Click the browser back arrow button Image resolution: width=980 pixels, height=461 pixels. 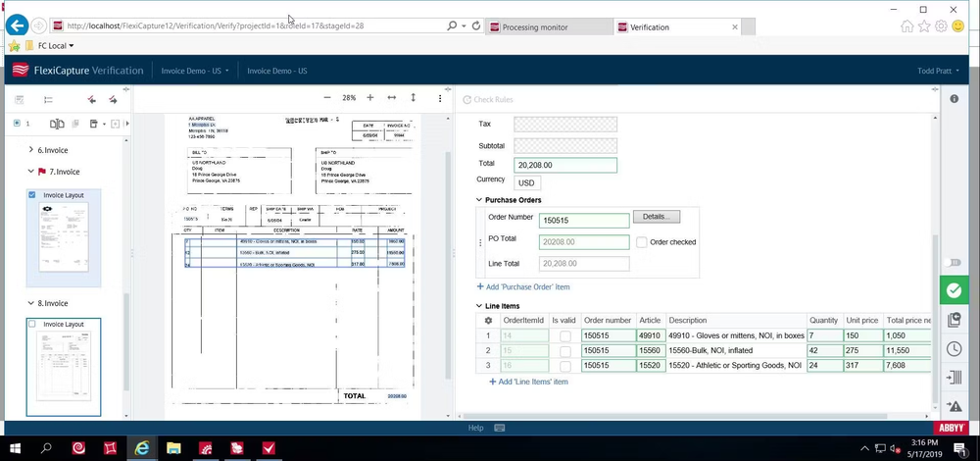click(18, 26)
